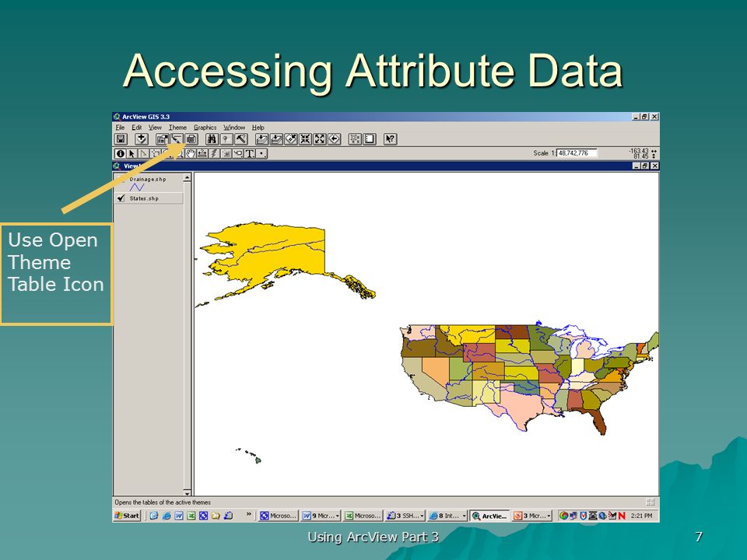Click the Windows Start button
The height and width of the screenshot is (560, 747).
tap(127, 515)
